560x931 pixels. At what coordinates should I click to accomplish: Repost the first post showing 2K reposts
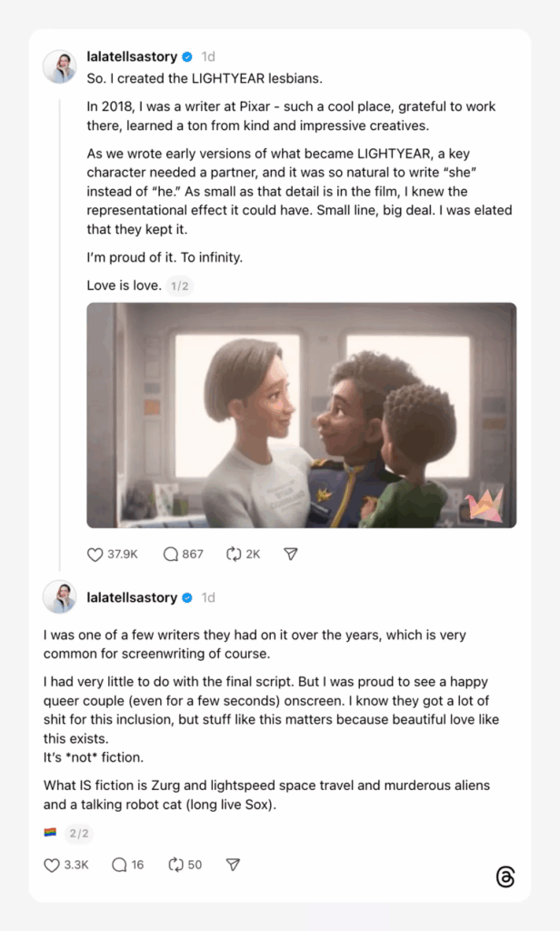click(x=234, y=554)
